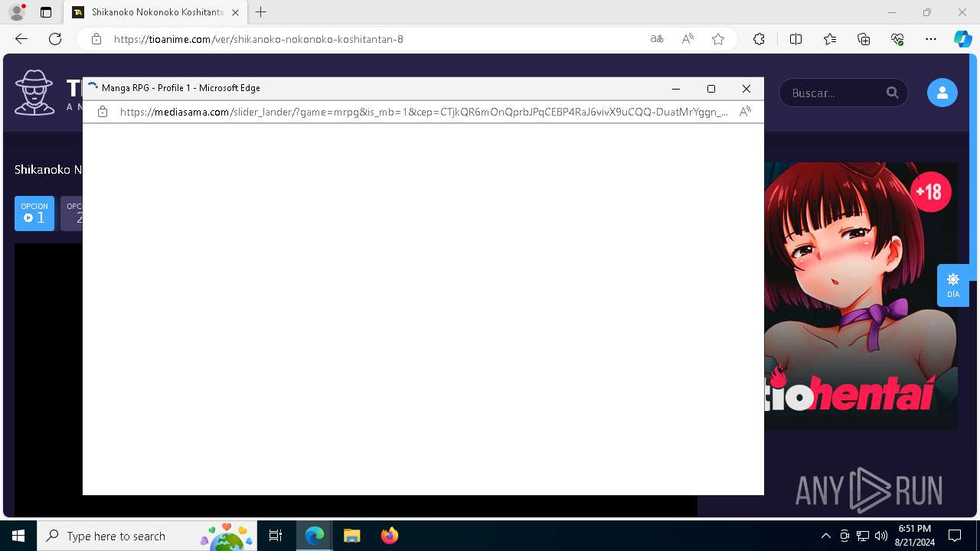Image resolution: width=980 pixels, height=551 pixels.
Task: Open the user account avatar button
Action: click(x=942, y=93)
